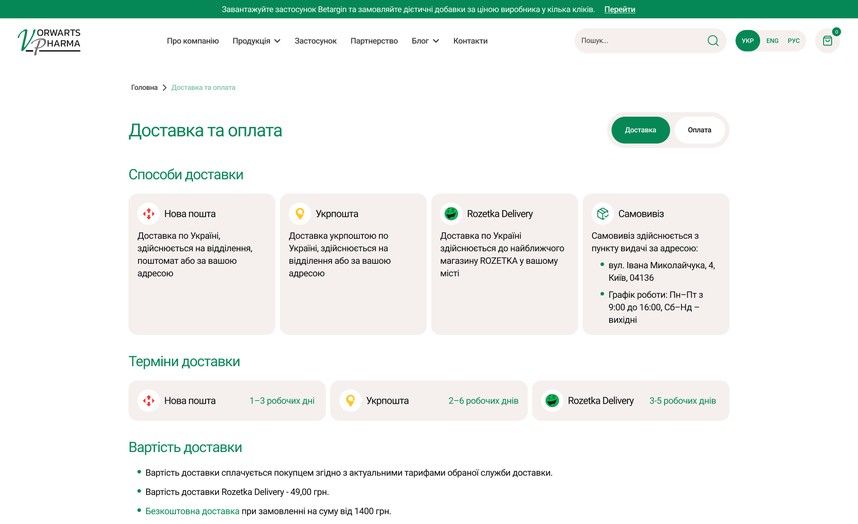Image resolution: width=858 pixels, height=524 pixels.
Task: Click Nova Poshta icon in delivery methods card
Action: [x=148, y=213]
